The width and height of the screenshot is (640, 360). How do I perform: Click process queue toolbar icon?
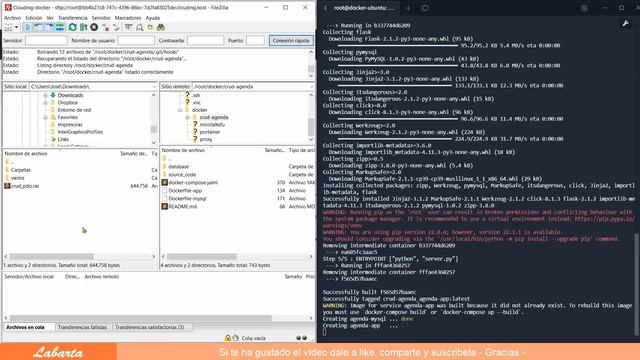84,27
